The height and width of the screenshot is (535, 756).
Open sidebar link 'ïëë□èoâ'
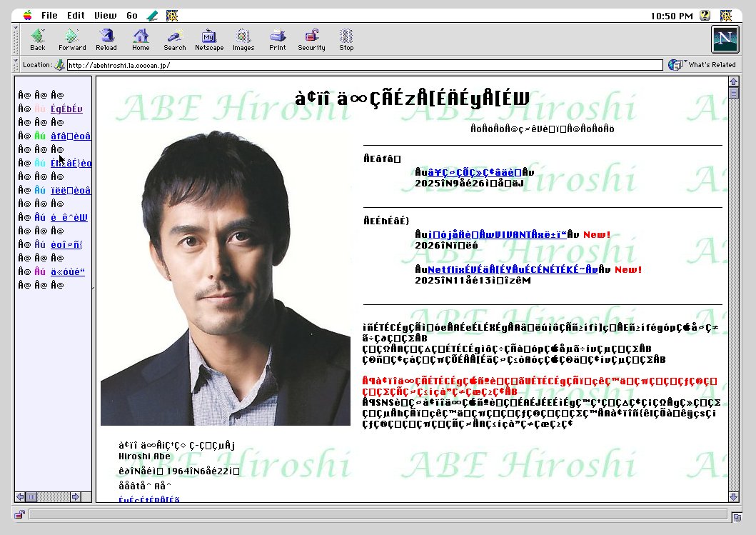coord(71,190)
